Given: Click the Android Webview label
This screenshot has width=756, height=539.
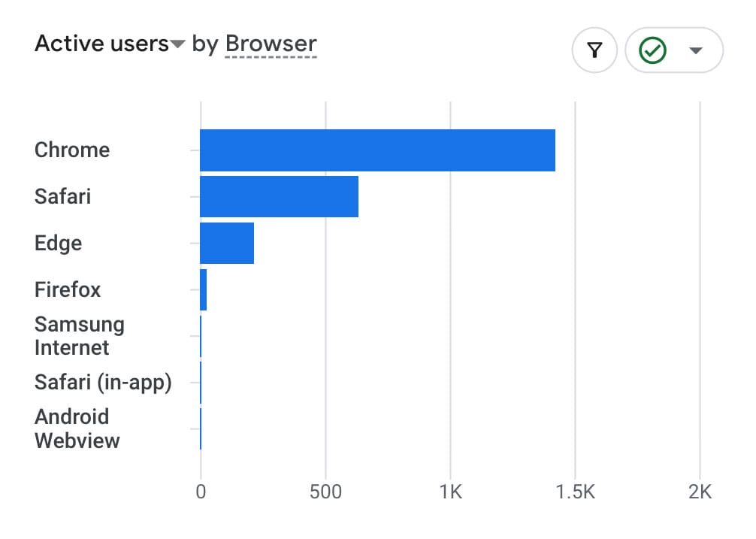Looking at the screenshot, I should point(77,428).
